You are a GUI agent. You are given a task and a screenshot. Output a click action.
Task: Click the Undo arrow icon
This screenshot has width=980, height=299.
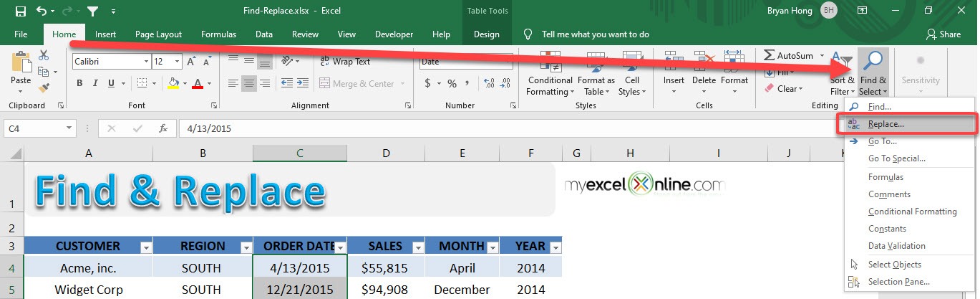point(41,11)
